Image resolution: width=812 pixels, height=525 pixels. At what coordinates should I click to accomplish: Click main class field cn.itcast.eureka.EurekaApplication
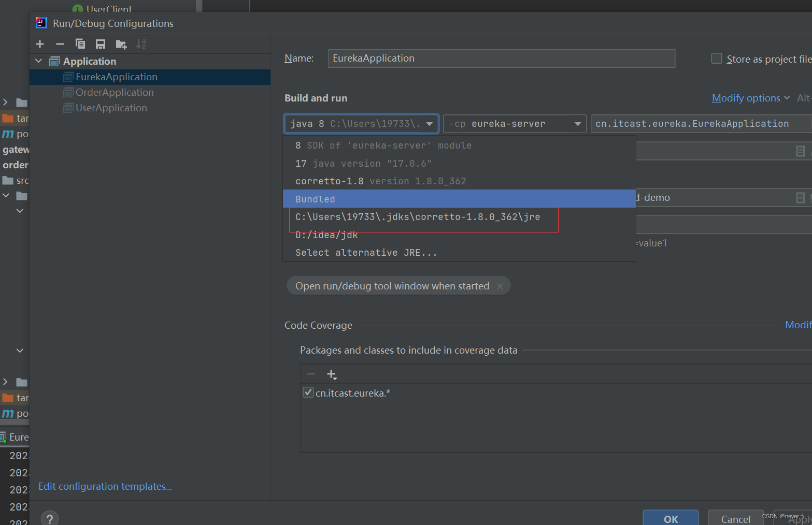point(702,124)
